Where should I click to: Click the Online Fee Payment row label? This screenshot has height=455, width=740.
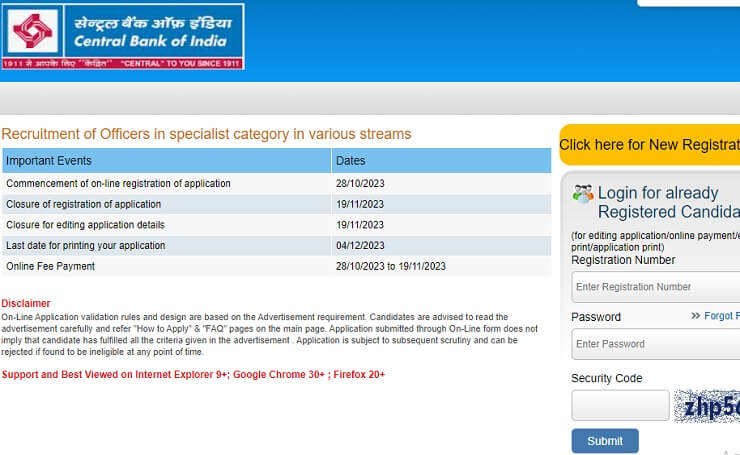(x=50, y=266)
